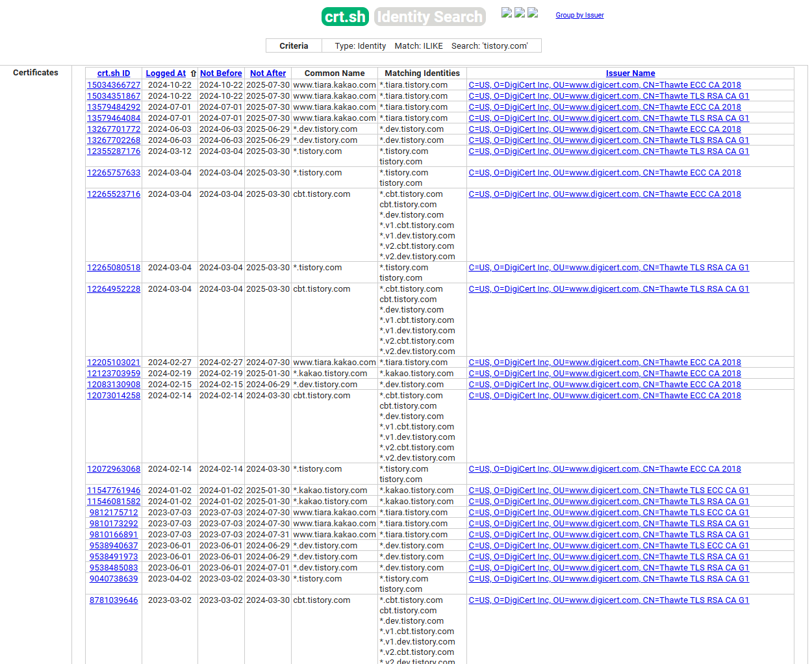This screenshot has width=812, height=664.
Task: Click the 'Common Name' column header
Action: click(x=335, y=73)
